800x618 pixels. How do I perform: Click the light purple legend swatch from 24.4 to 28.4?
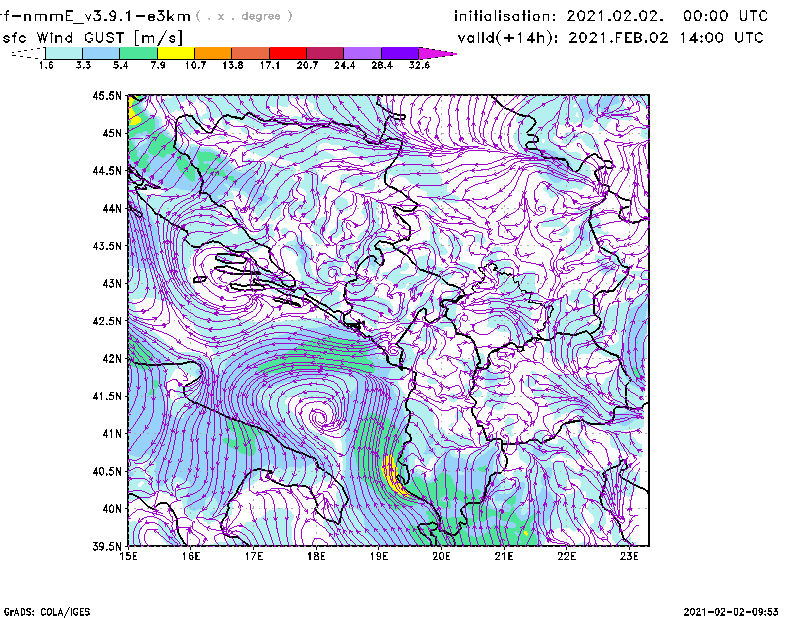(362, 53)
